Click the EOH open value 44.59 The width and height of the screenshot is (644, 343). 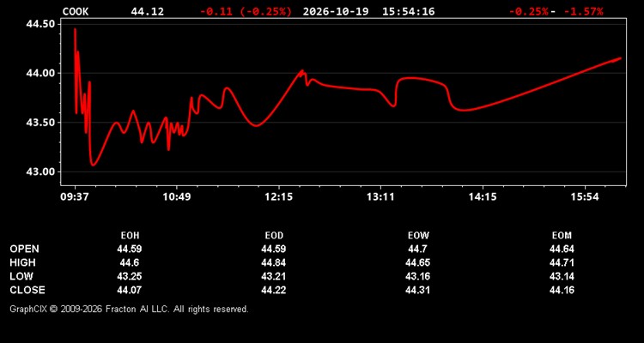tap(130, 249)
